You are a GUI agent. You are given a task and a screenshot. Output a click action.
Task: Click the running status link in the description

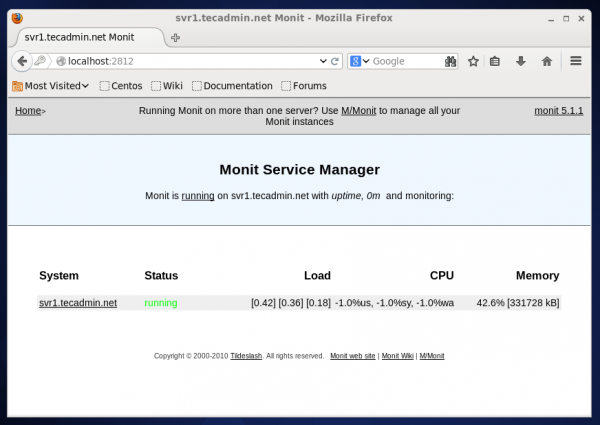point(198,196)
